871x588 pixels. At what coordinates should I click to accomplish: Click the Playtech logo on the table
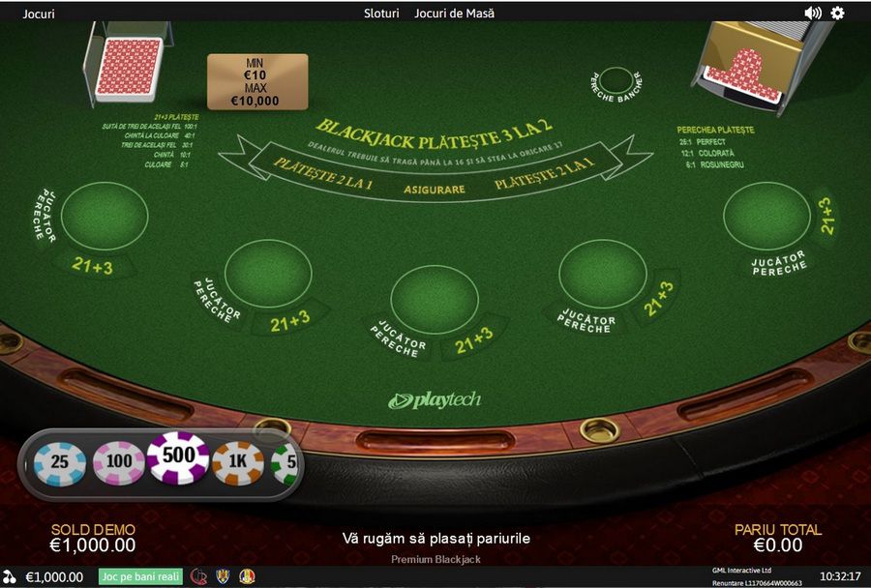click(x=435, y=400)
